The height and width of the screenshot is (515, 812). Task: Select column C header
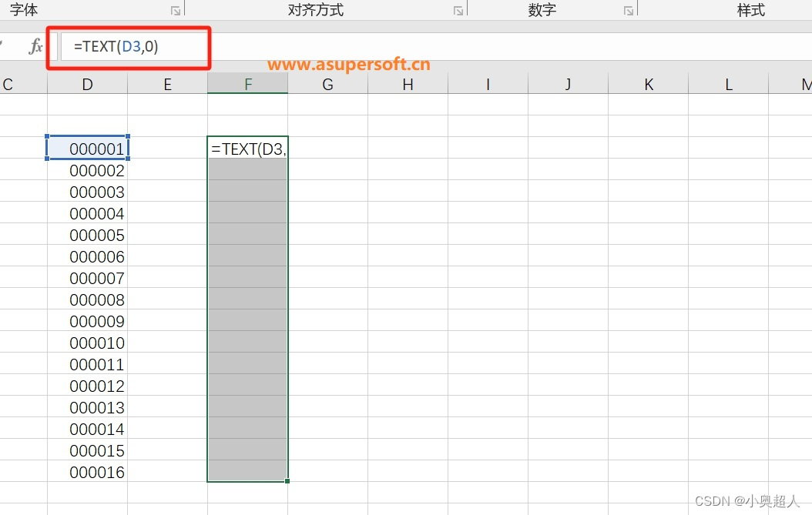(x=23, y=84)
